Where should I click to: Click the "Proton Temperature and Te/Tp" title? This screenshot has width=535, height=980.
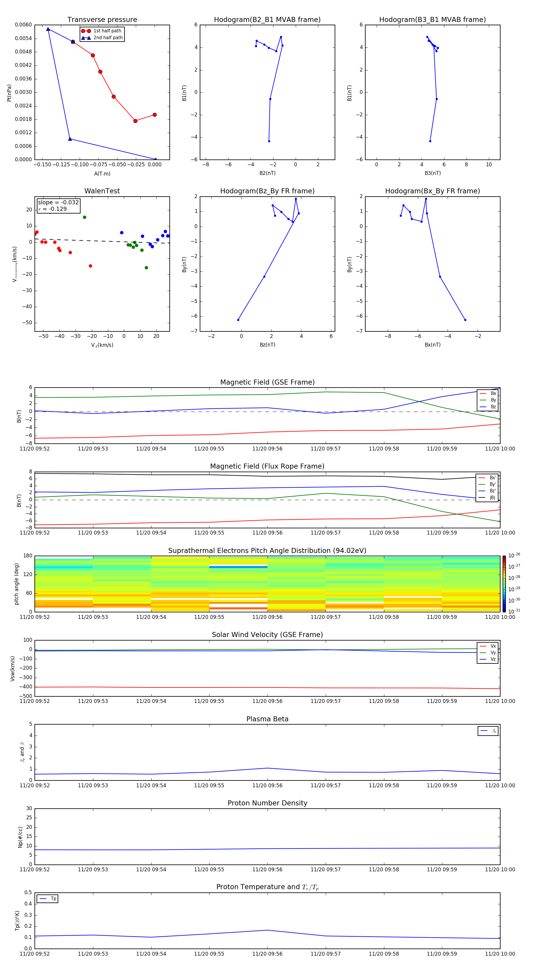tap(267, 887)
